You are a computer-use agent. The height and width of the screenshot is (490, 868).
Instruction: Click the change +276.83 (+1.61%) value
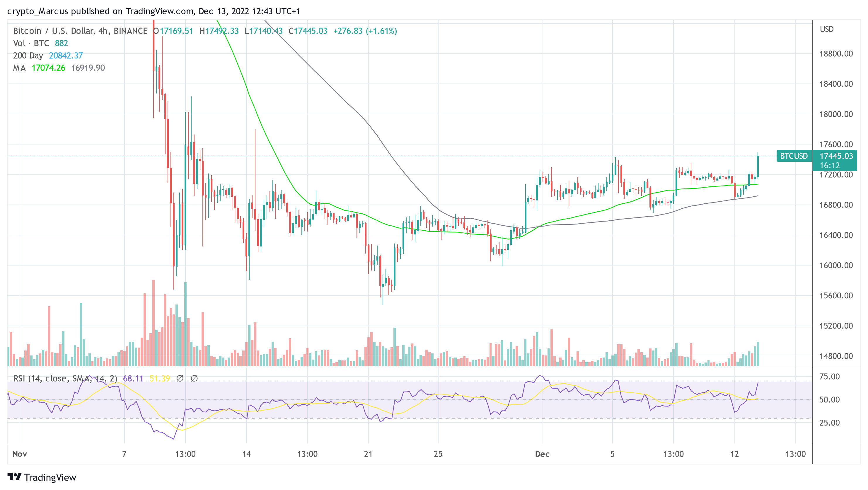point(365,31)
